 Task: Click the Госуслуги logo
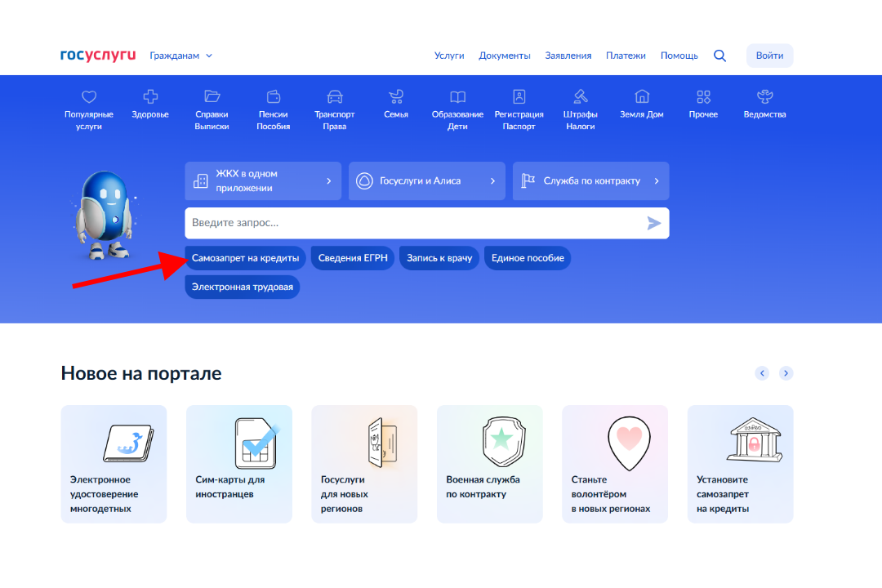tap(98, 56)
